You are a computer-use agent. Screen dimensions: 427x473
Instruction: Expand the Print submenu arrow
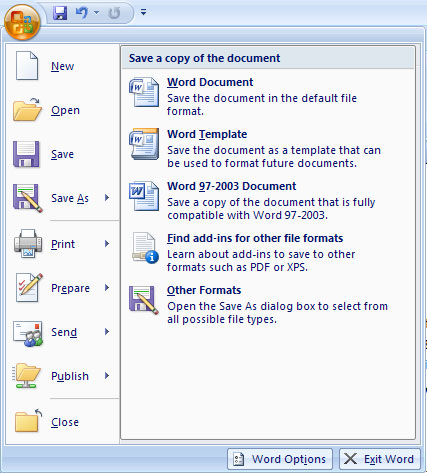[107, 244]
